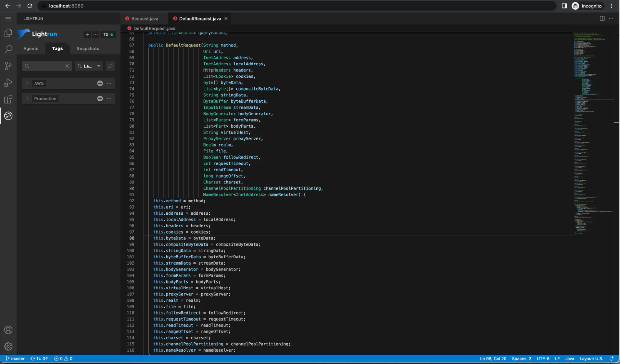Switch to the Agents tab
The image size is (620, 364).
pyautogui.click(x=31, y=48)
